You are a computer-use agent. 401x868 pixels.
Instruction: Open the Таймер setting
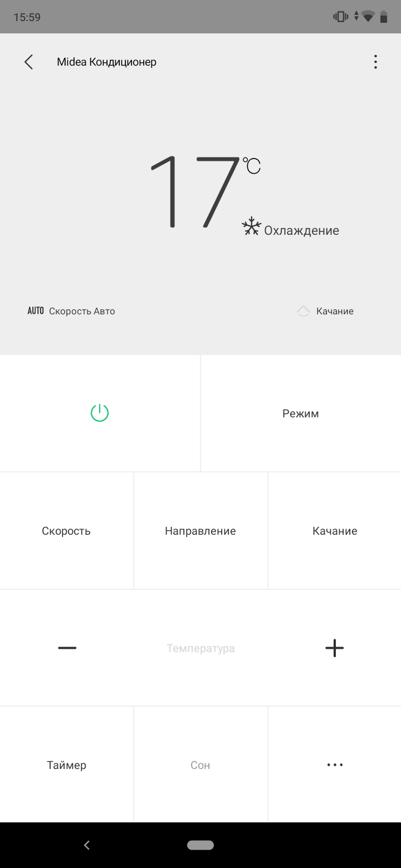67,764
